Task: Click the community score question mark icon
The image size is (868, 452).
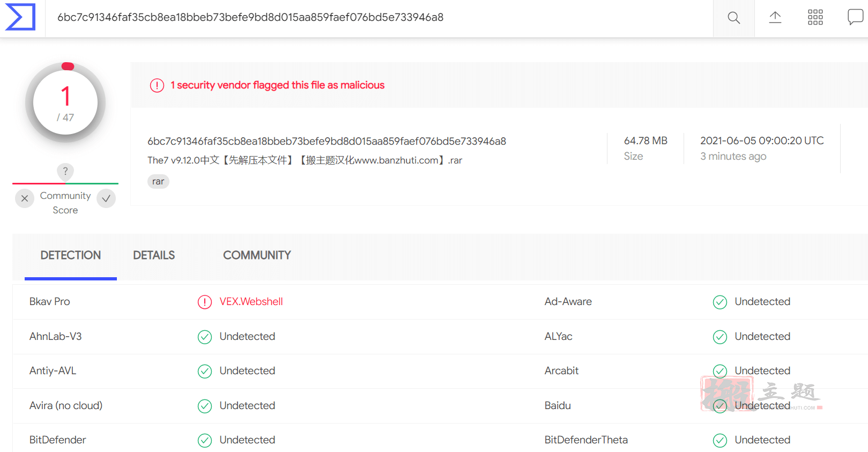Action: [65, 171]
